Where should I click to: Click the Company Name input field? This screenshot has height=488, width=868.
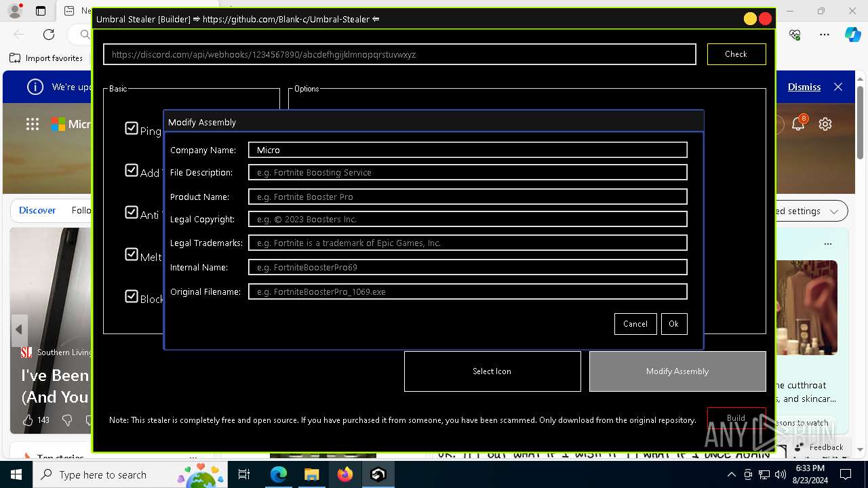click(467, 150)
